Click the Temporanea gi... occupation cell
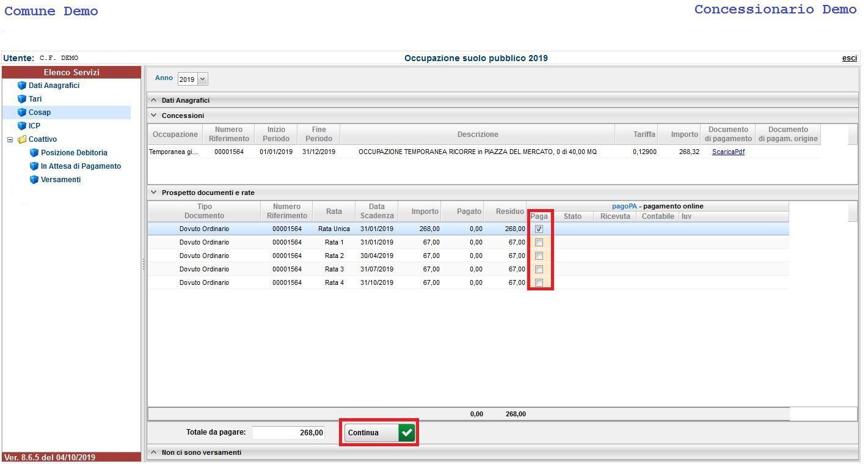Viewport: 868px width, 464px height. 175,152
